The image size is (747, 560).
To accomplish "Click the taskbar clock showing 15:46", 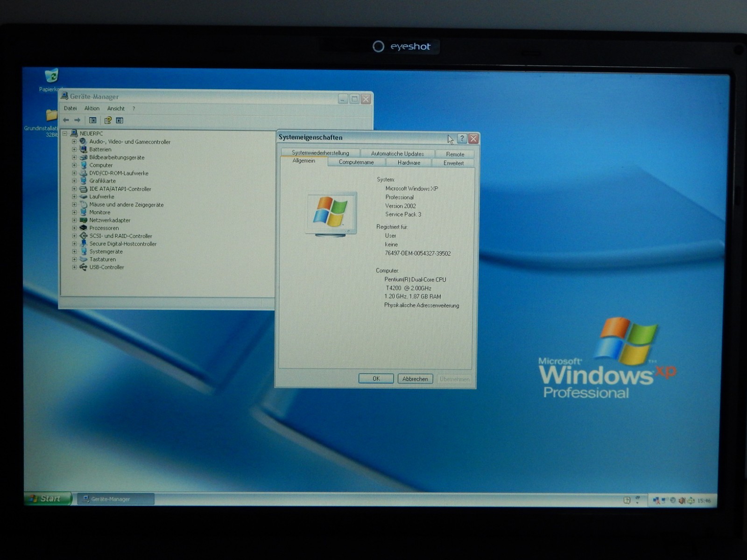I will pyautogui.click(x=704, y=501).
